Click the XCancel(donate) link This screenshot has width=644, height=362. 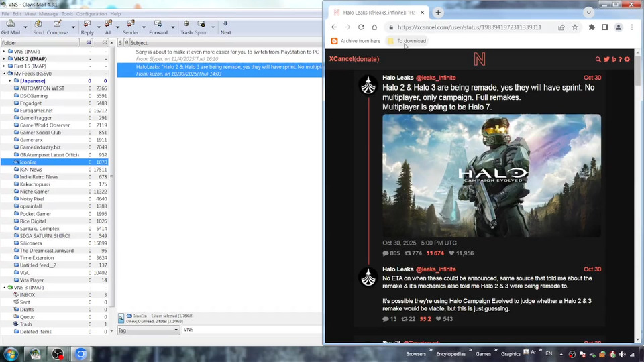point(354,59)
